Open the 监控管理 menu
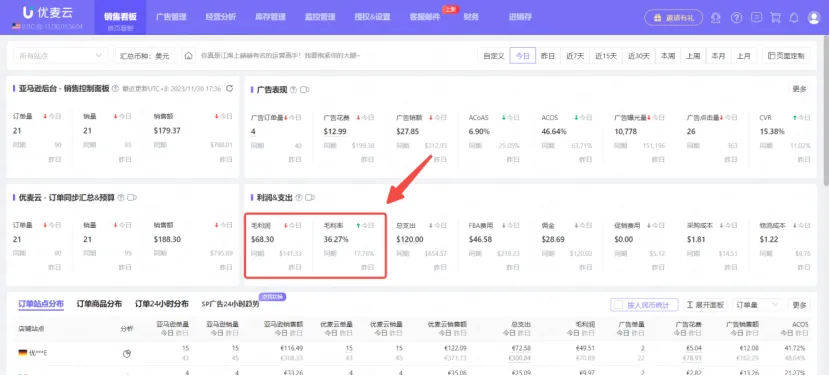 pos(320,17)
